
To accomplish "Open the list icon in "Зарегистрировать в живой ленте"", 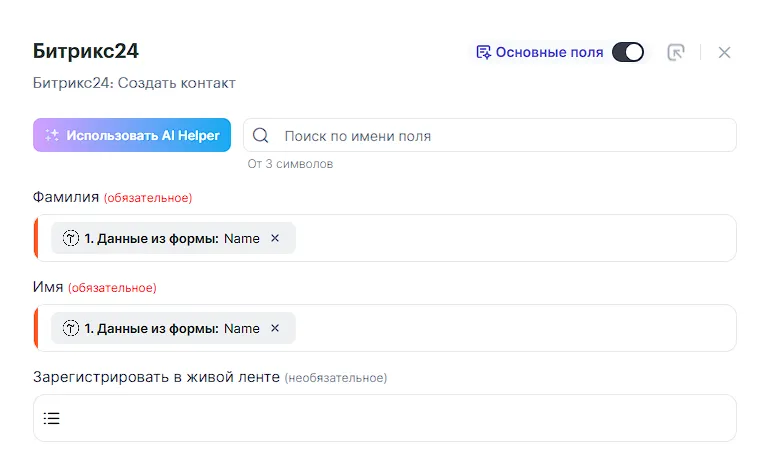I will coord(52,418).
